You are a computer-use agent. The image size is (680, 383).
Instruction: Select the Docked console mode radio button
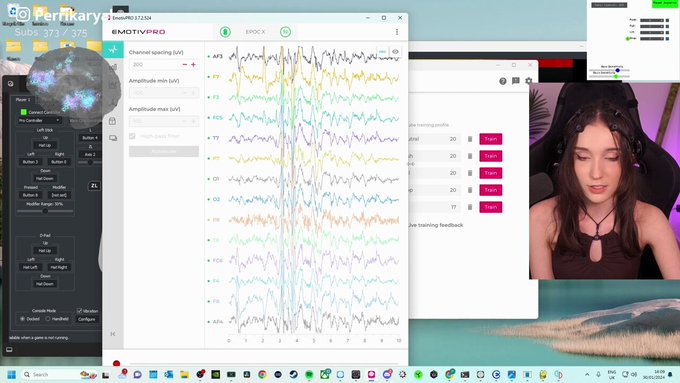coord(23,319)
